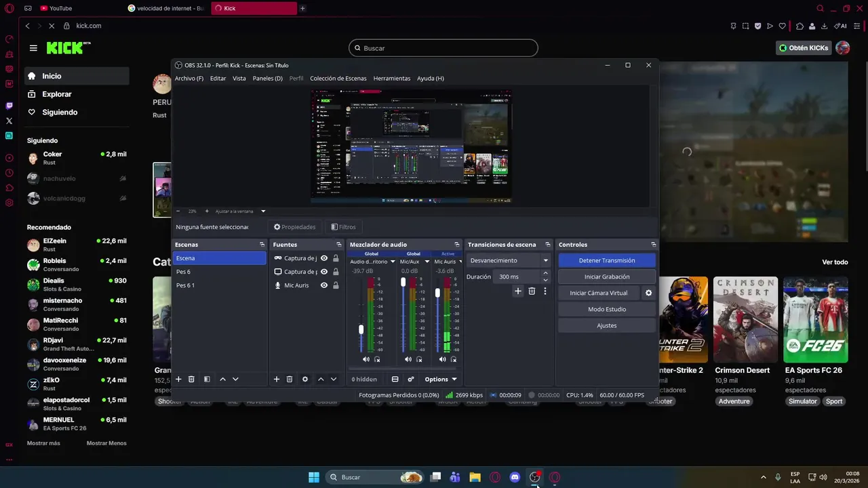Delete selected source with Fuentes trash icon
The image size is (868, 488).
point(290,380)
